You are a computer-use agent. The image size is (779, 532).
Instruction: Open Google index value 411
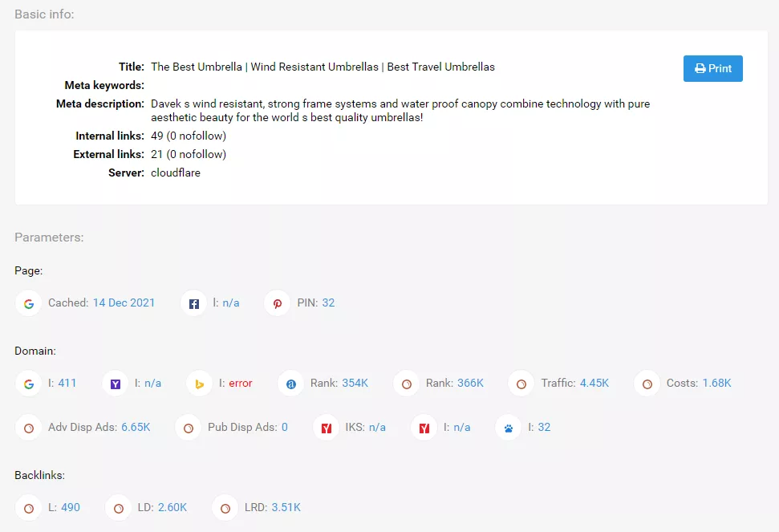click(67, 383)
